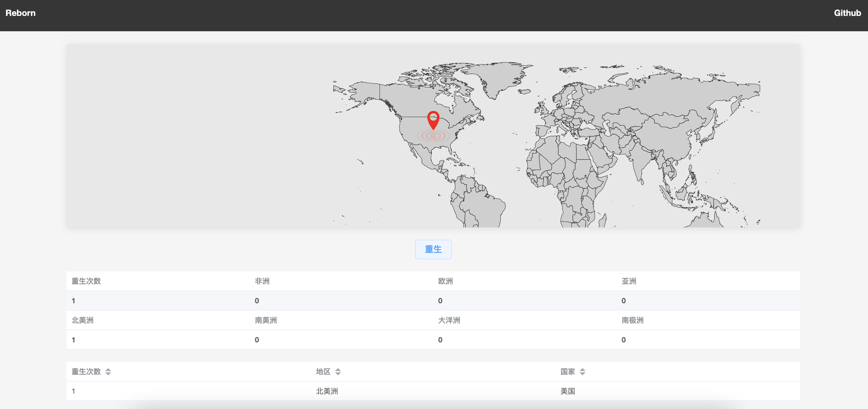Click the 大洋洲 label in stats table
This screenshot has width=868, height=409.
[x=449, y=320]
